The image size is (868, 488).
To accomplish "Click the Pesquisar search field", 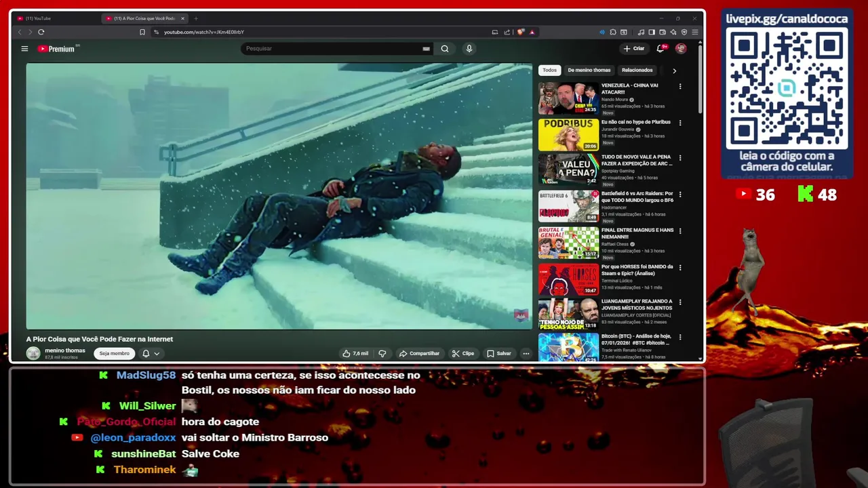I will [x=332, y=49].
